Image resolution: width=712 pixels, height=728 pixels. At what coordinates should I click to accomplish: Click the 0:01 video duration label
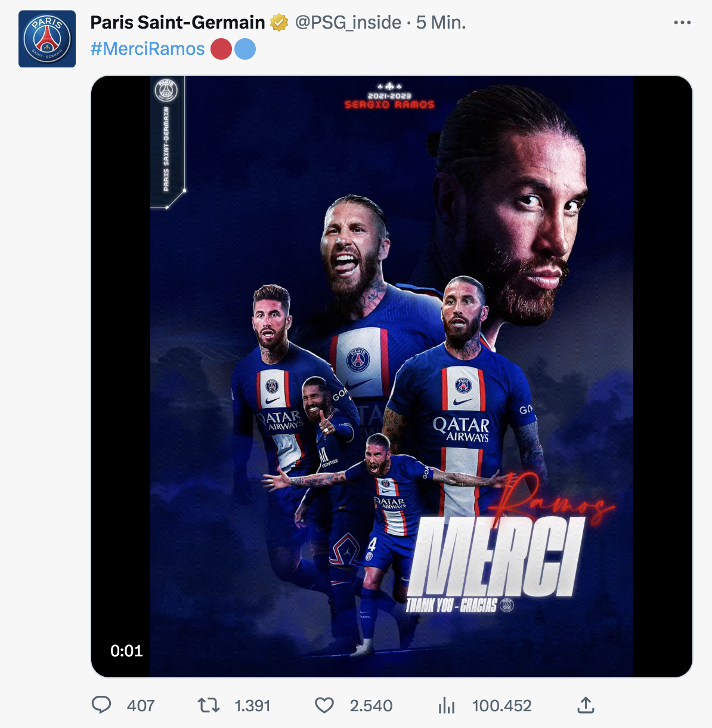[126, 650]
